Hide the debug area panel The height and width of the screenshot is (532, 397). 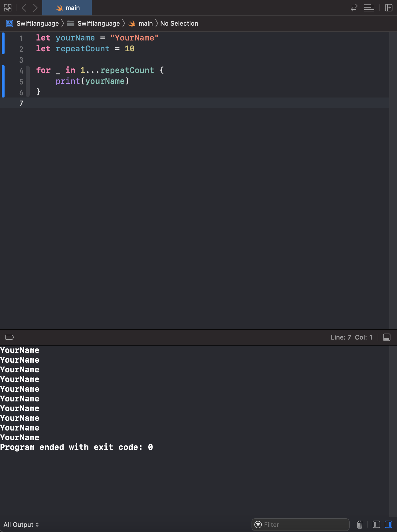point(387,337)
